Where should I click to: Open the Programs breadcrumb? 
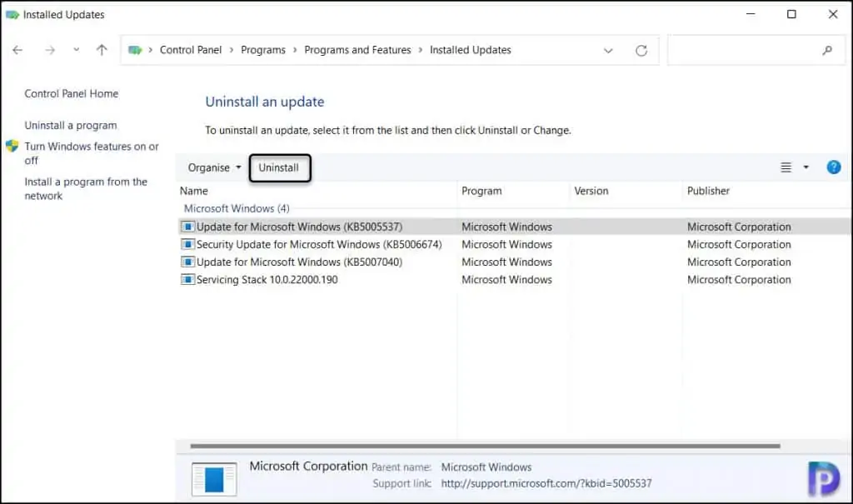262,50
